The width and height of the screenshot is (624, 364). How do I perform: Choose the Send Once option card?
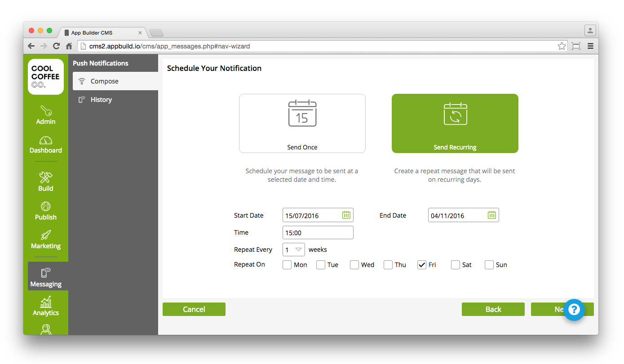point(302,123)
